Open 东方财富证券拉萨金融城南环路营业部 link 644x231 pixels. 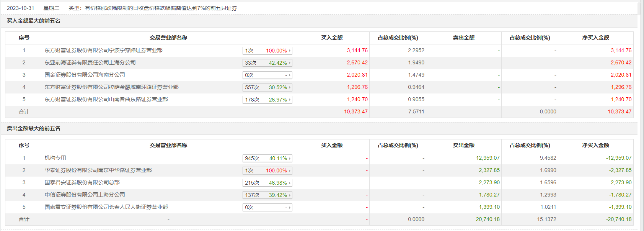pos(111,87)
